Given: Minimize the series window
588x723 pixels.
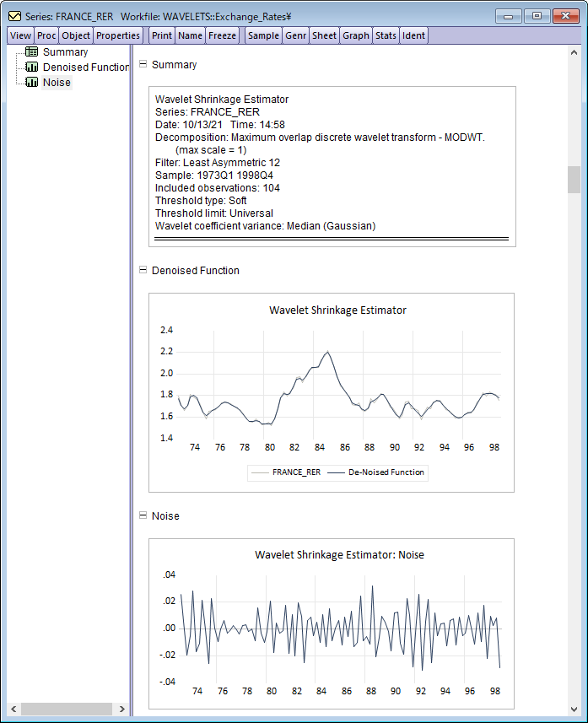Looking at the screenshot, I should point(508,16).
